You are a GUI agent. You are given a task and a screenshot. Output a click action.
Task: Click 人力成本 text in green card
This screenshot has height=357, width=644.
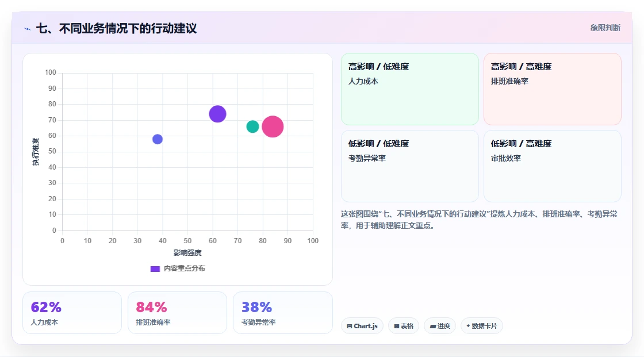click(x=363, y=81)
